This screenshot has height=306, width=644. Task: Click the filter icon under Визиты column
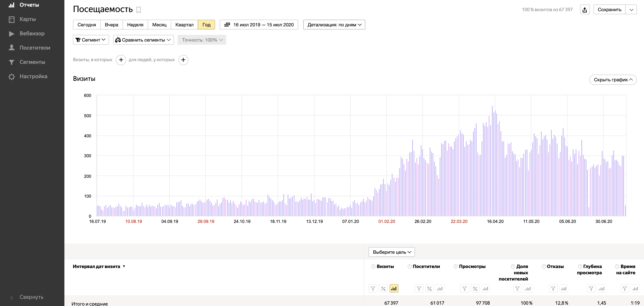click(373, 289)
